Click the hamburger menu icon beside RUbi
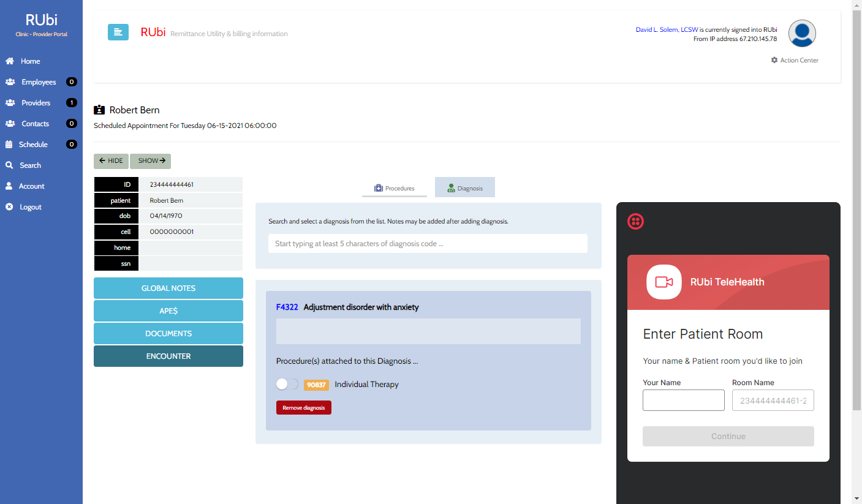The image size is (862, 504). point(118,32)
